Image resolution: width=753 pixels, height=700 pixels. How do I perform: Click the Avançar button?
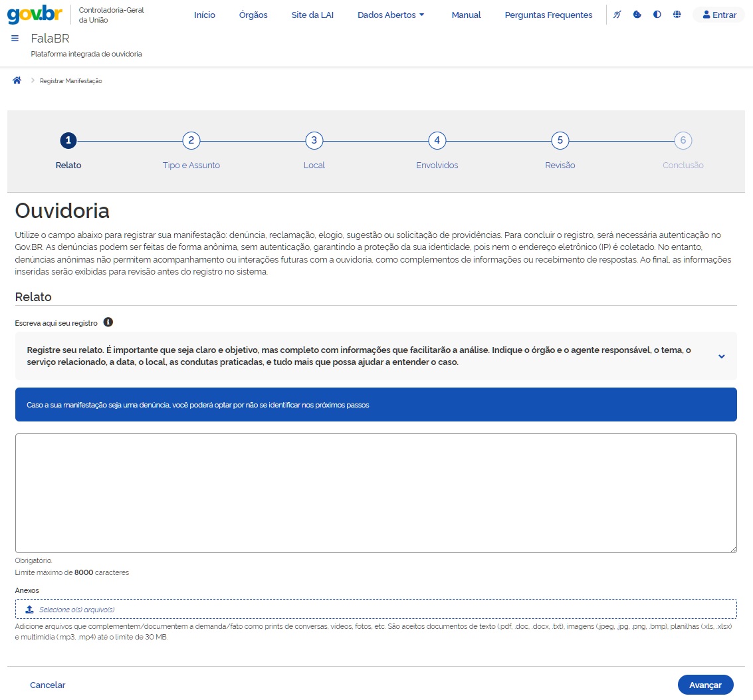click(705, 685)
